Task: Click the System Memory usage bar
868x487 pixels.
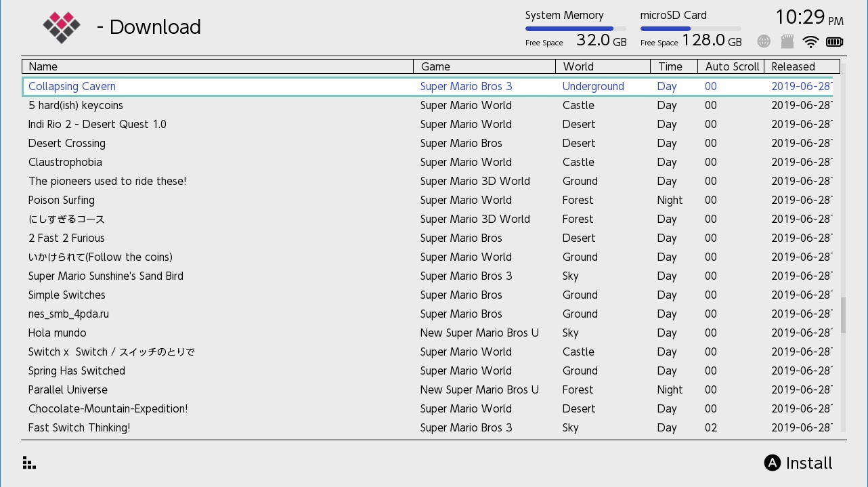Action: pyautogui.click(x=576, y=28)
